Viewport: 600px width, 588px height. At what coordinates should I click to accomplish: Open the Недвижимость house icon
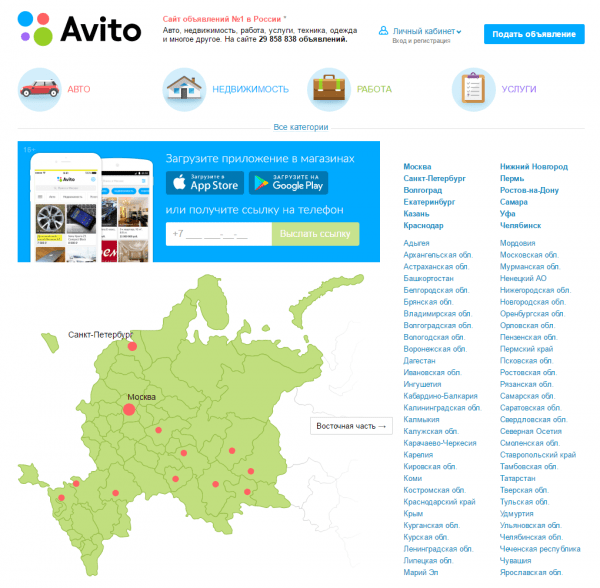(x=184, y=90)
